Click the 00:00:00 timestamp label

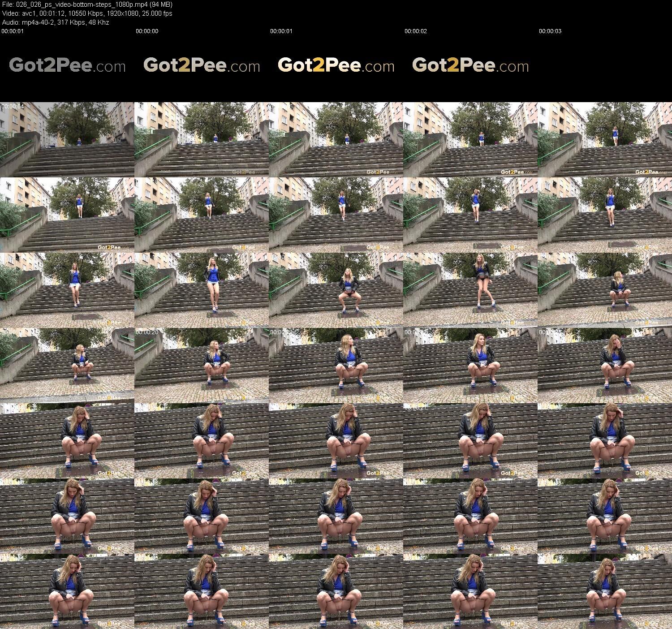[x=147, y=31]
